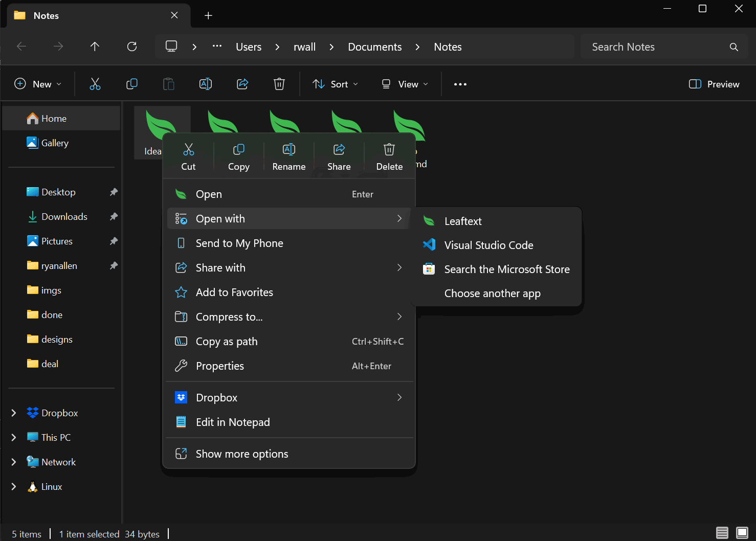Viewport: 756px width, 541px height.
Task: Click Users in the breadcrumb
Action: click(x=249, y=47)
